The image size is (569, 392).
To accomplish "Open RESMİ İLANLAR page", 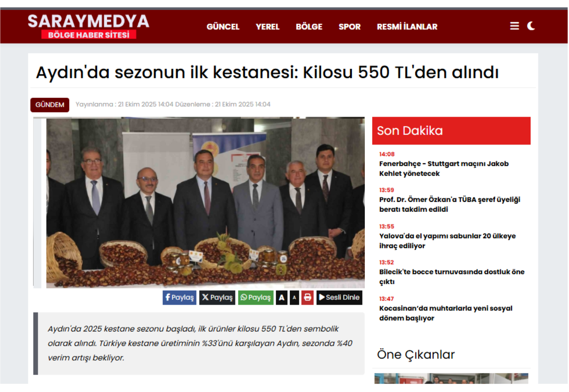I will (x=407, y=27).
